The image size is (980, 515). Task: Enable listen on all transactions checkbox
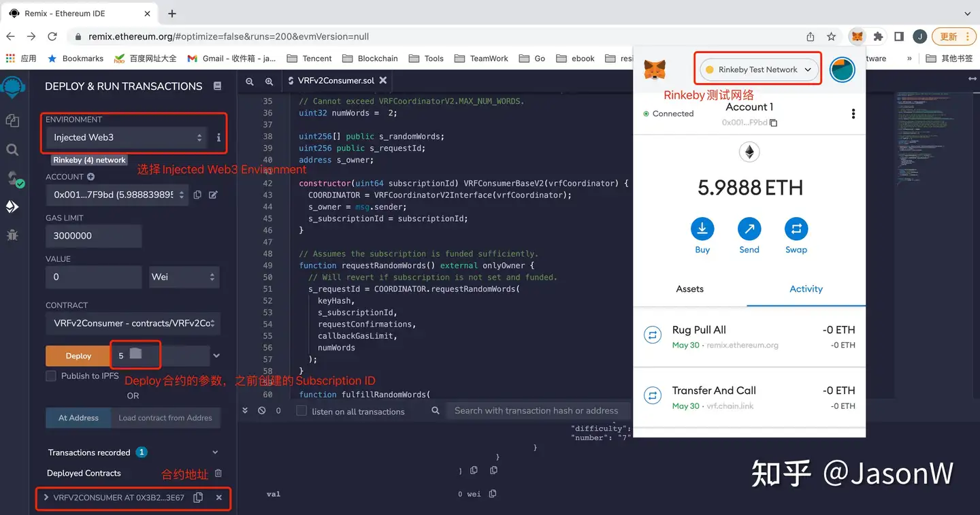(x=301, y=411)
